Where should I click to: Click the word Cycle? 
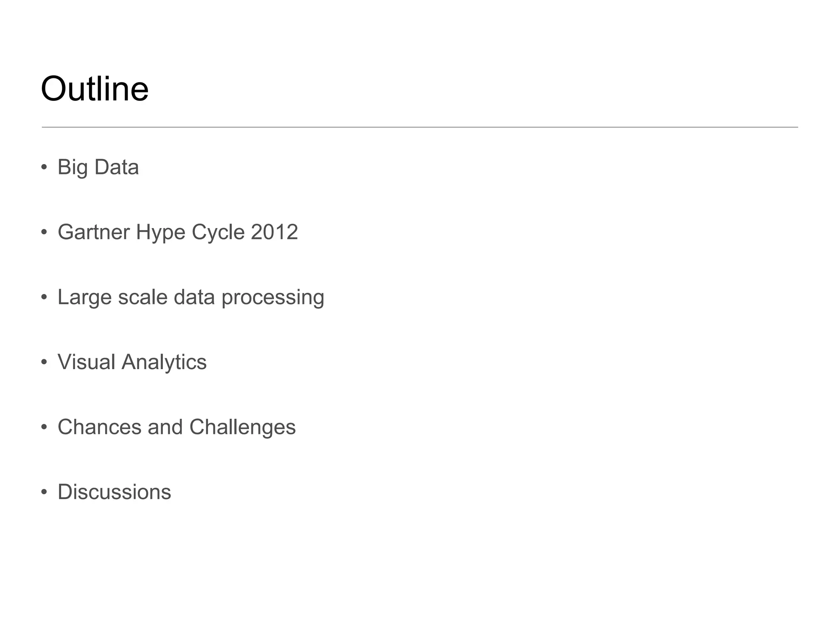[x=218, y=233]
